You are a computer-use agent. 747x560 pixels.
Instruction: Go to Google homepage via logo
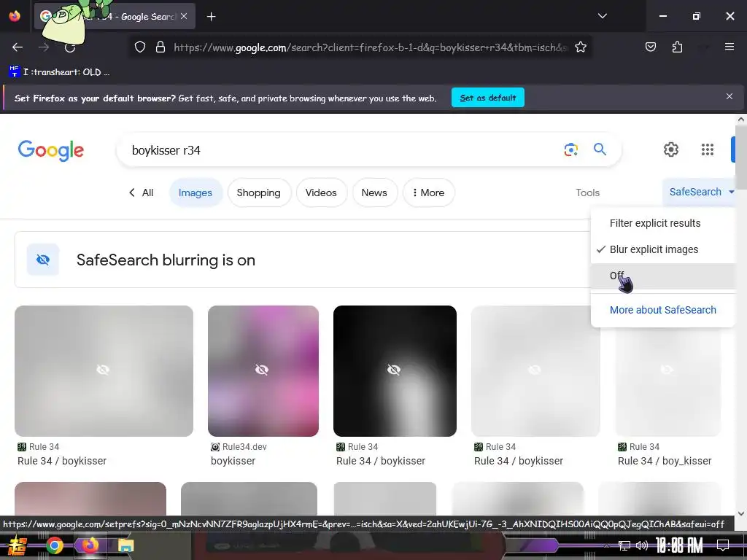50,150
